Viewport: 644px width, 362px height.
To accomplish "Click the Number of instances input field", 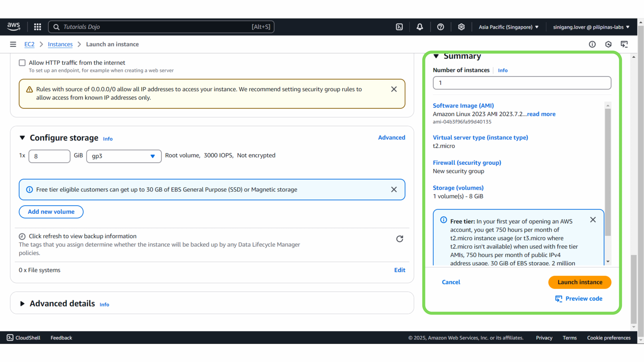I will click(x=522, y=83).
